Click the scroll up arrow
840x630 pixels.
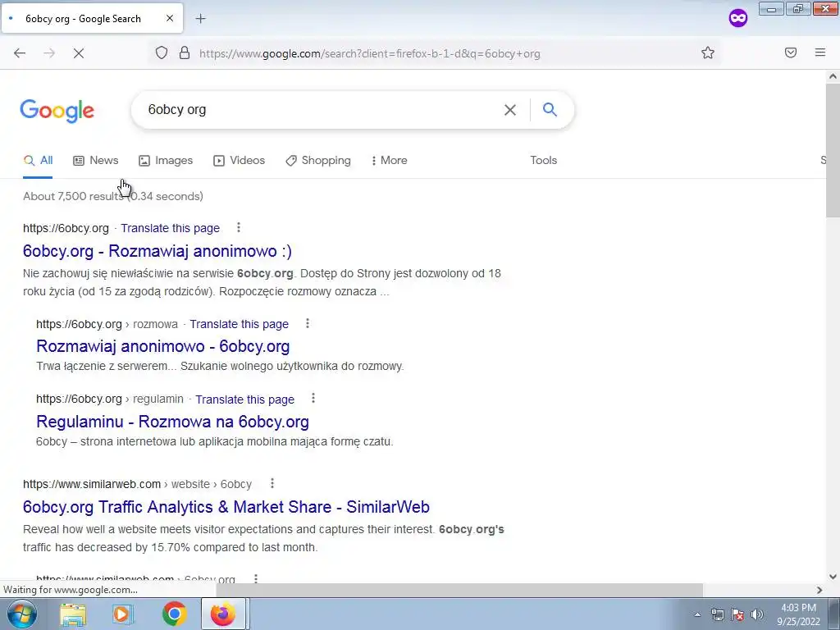[x=833, y=76]
